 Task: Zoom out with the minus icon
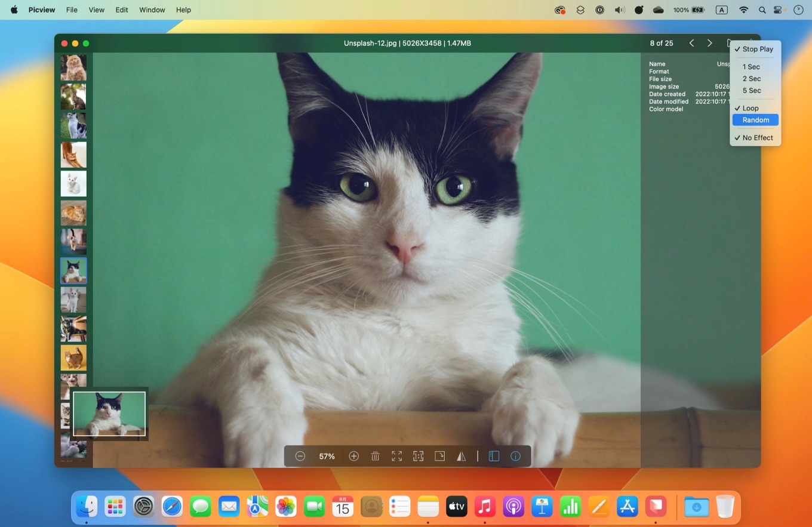click(x=300, y=456)
